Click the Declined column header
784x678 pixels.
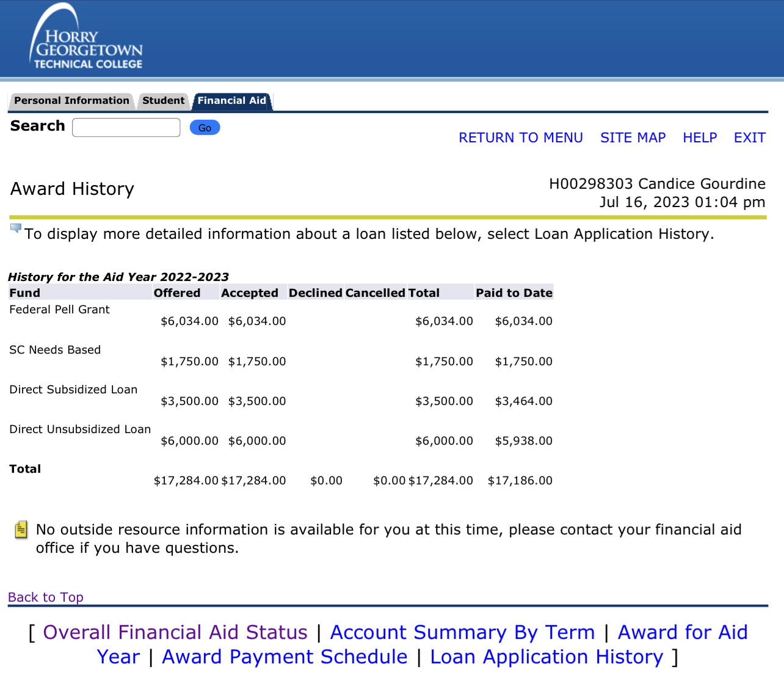[316, 293]
